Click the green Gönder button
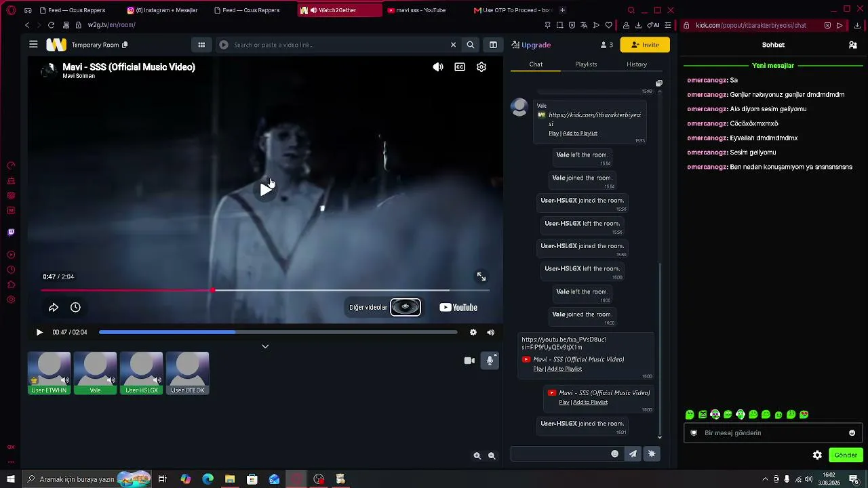The width and height of the screenshot is (868, 488). point(846,455)
